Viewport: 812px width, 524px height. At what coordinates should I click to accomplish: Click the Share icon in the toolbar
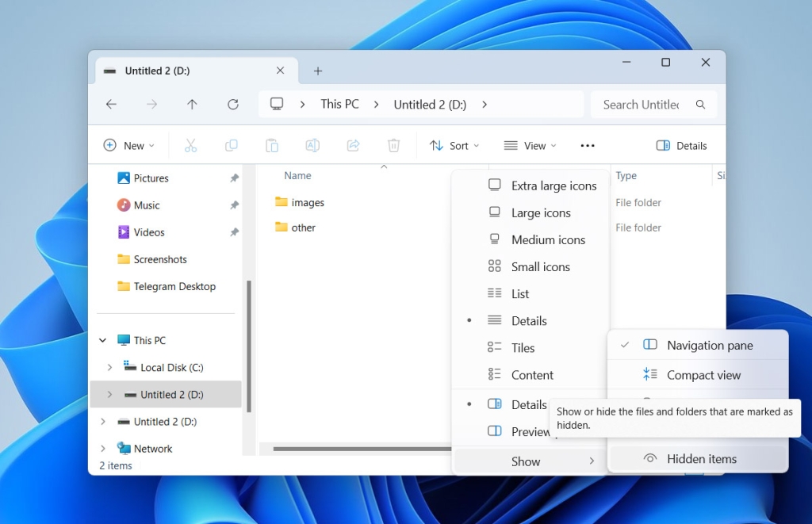point(353,145)
